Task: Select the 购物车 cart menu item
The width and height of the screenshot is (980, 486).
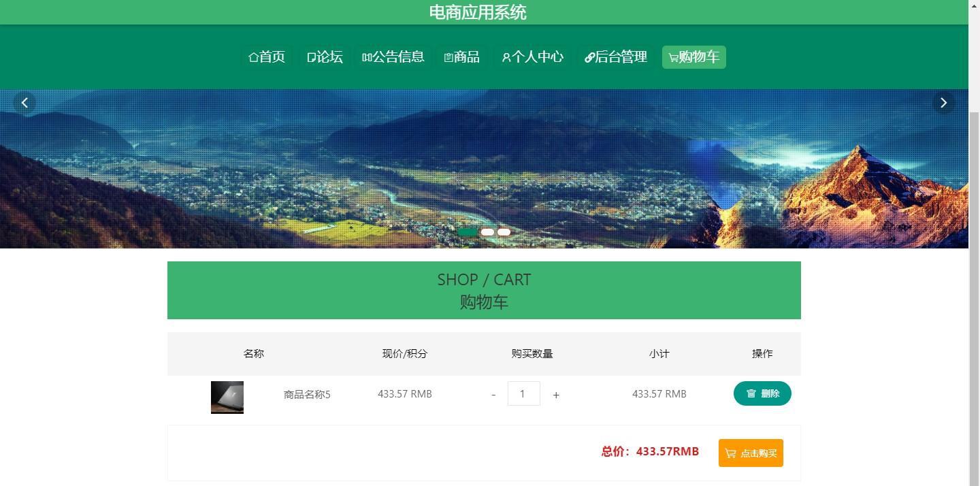Action: click(x=694, y=57)
